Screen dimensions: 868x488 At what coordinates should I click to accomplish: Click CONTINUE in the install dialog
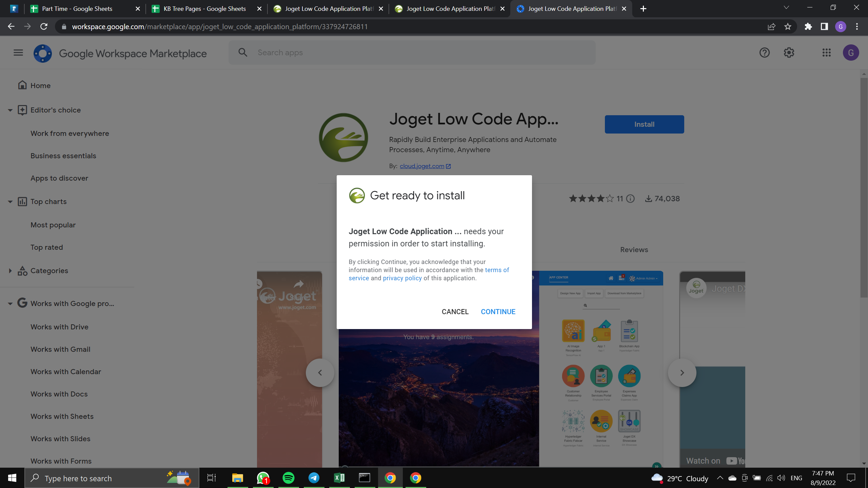(498, 312)
